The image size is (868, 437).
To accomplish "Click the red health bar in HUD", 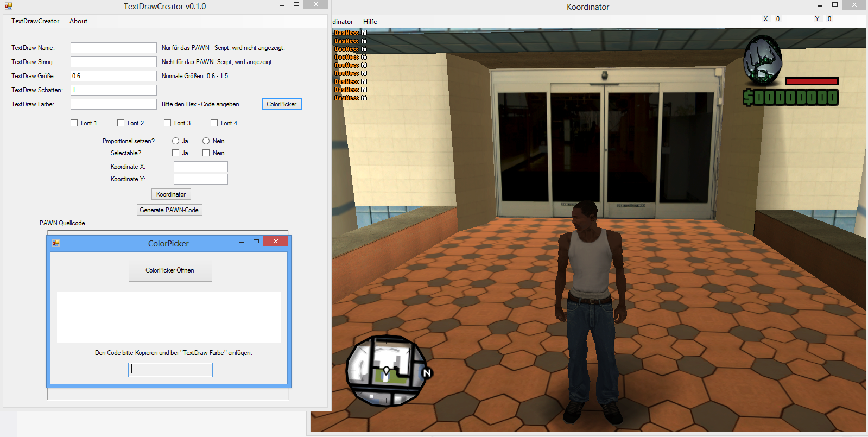I will pos(812,81).
